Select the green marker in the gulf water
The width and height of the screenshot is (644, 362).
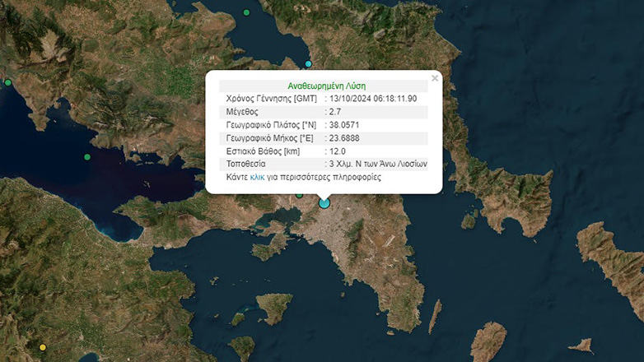(87, 157)
